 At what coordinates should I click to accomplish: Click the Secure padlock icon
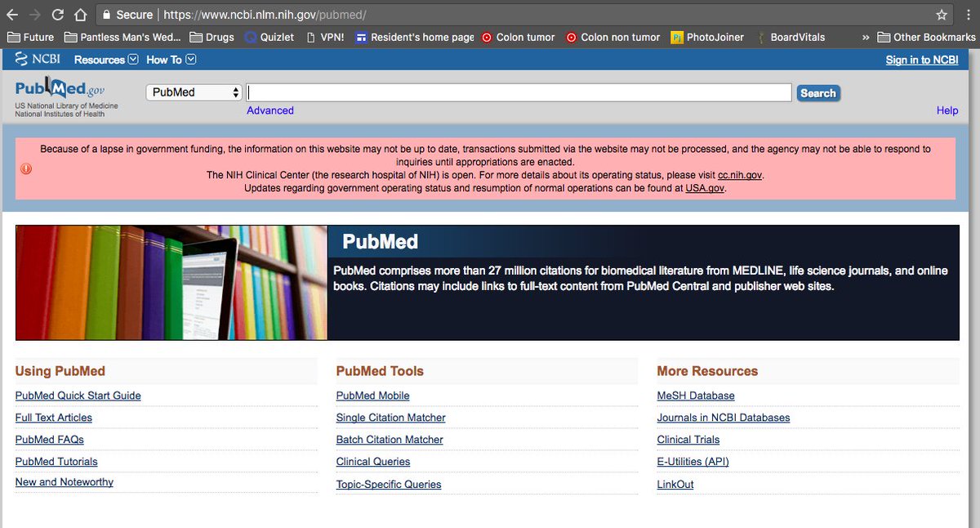point(105,15)
